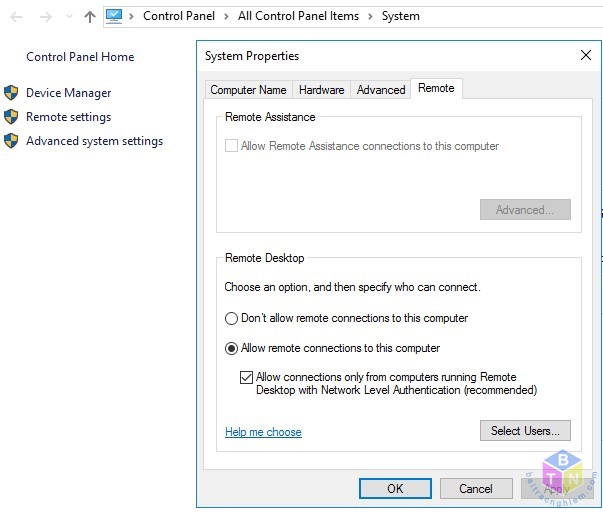Click the Select Users button
This screenshot has width=603, height=513.
(x=525, y=431)
